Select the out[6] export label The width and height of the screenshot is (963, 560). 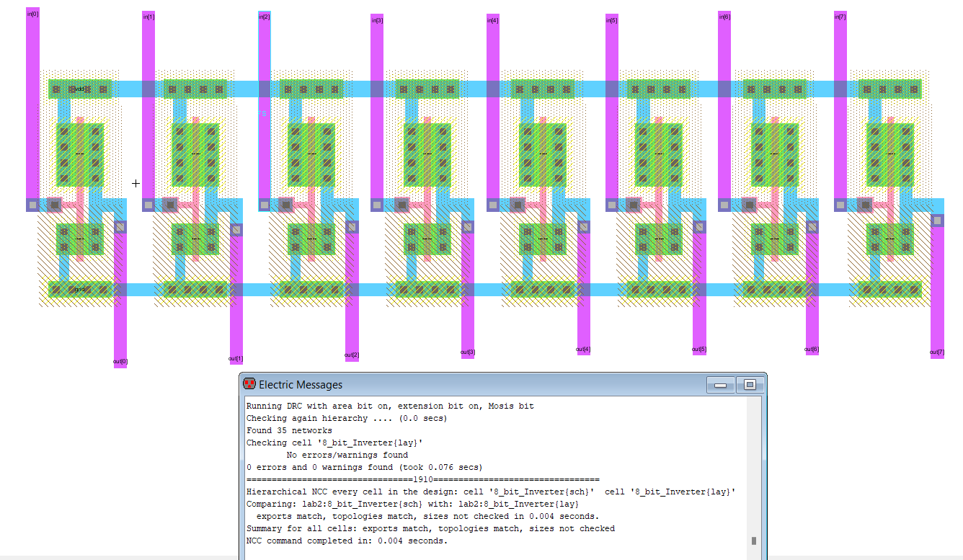tap(812, 350)
